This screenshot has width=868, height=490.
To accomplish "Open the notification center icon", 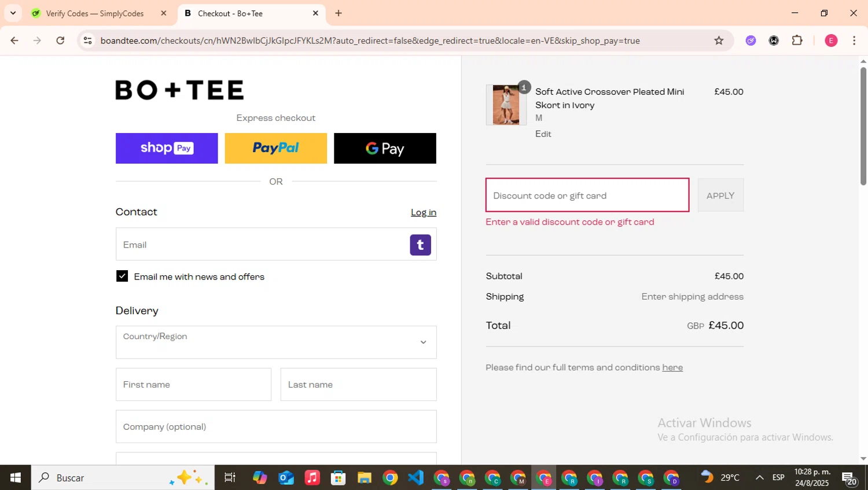I will [x=849, y=478].
